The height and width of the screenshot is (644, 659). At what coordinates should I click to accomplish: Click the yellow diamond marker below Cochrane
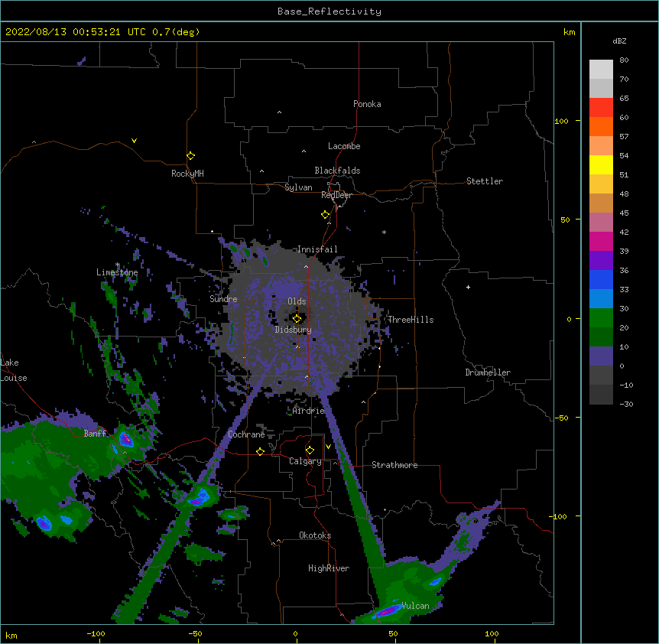point(260,451)
